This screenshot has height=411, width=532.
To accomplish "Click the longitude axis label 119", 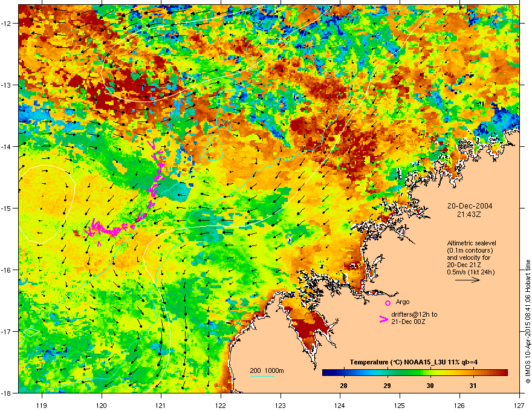I will pos(42,405).
